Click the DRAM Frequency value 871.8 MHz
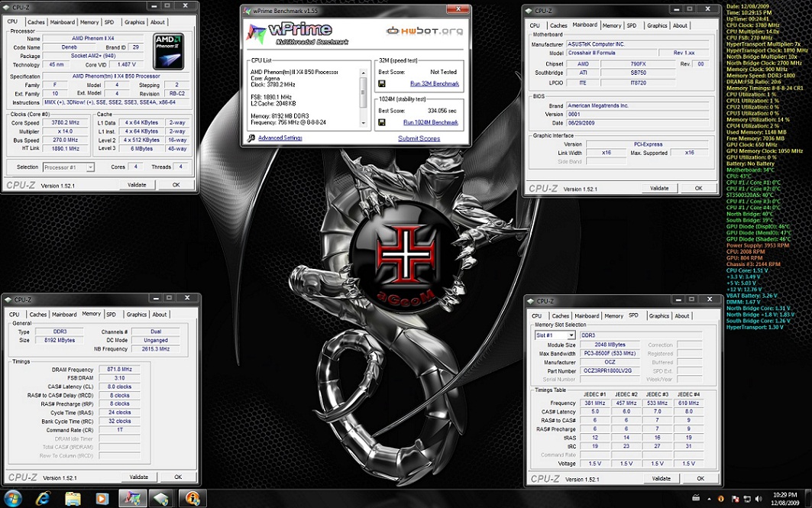Viewport: 812px width, 508px height. (x=120, y=369)
